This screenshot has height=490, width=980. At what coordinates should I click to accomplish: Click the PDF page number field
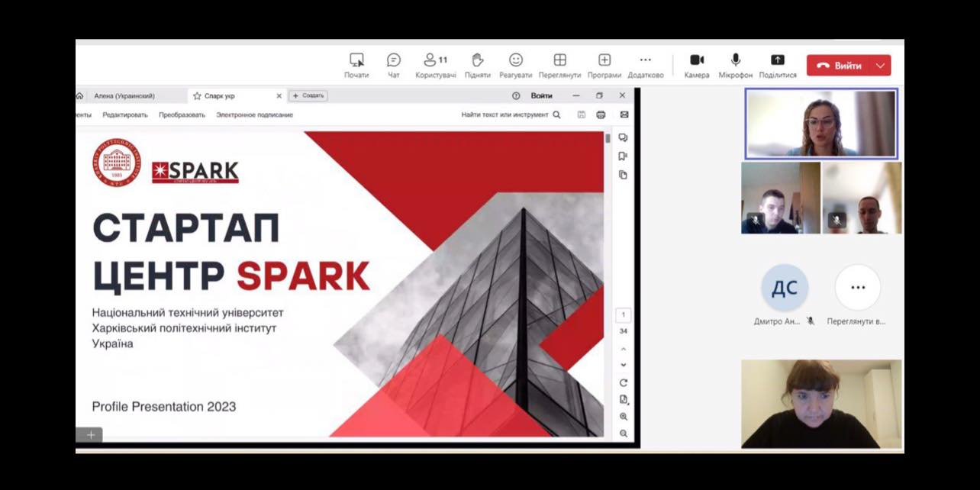coord(623,314)
